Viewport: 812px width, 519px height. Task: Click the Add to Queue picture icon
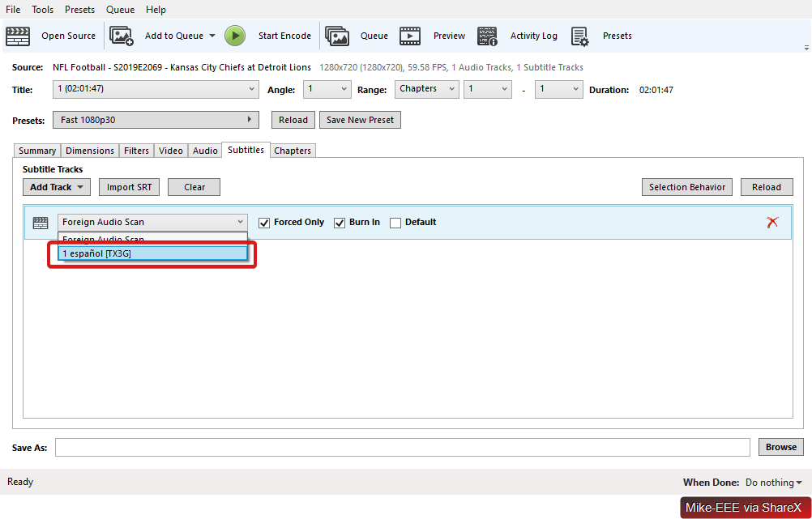point(122,36)
